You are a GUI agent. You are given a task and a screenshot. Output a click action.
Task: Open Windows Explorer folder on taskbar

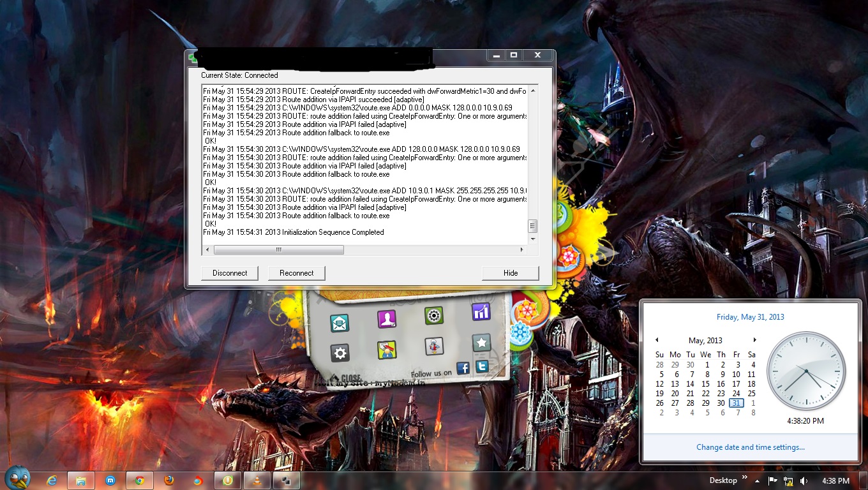(81, 480)
